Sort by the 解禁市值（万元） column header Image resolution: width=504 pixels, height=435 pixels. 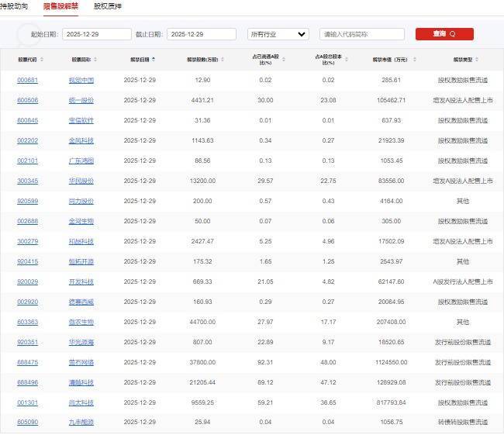pos(389,59)
